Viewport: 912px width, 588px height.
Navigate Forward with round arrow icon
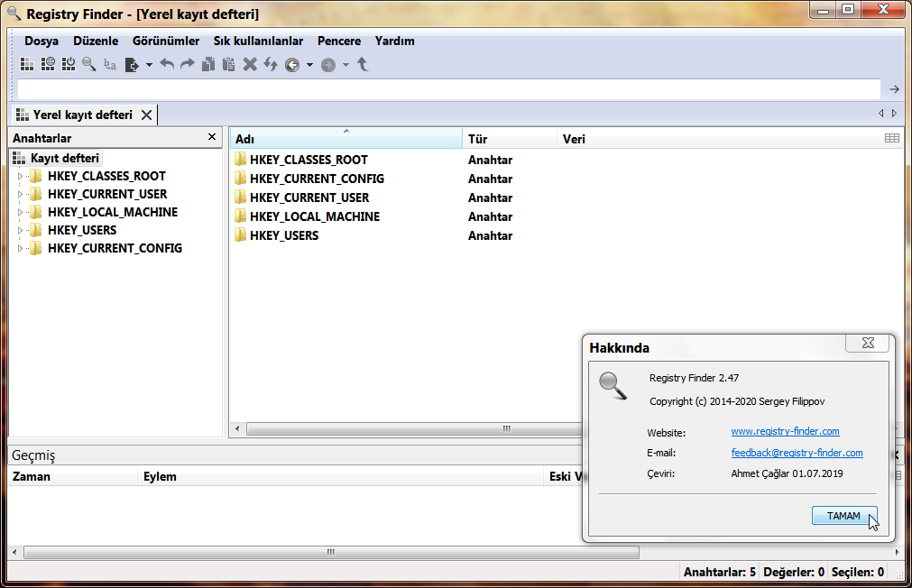click(x=328, y=65)
